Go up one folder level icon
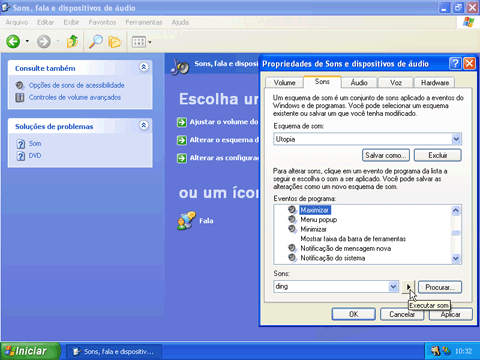The image size is (480, 360). [x=72, y=42]
